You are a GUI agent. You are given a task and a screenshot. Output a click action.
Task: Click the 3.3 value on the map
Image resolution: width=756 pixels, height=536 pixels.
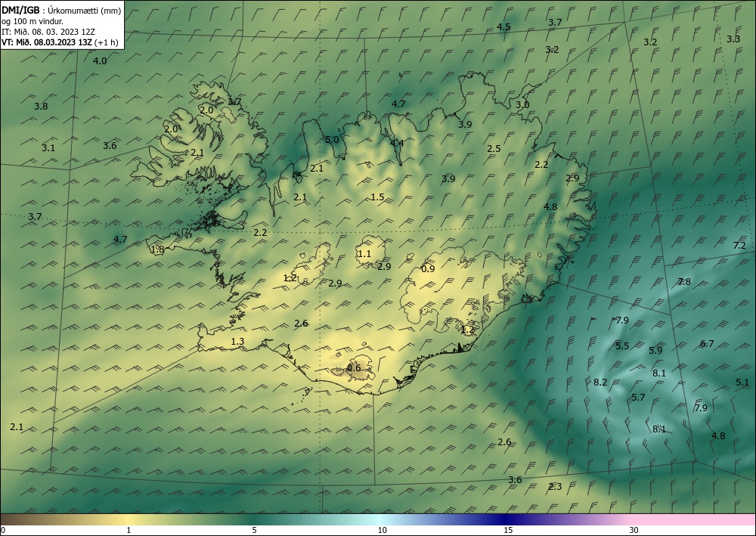click(x=733, y=39)
